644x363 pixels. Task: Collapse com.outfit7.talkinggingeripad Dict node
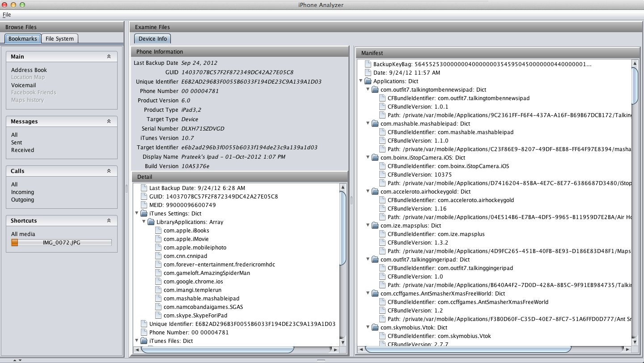tap(368, 260)
